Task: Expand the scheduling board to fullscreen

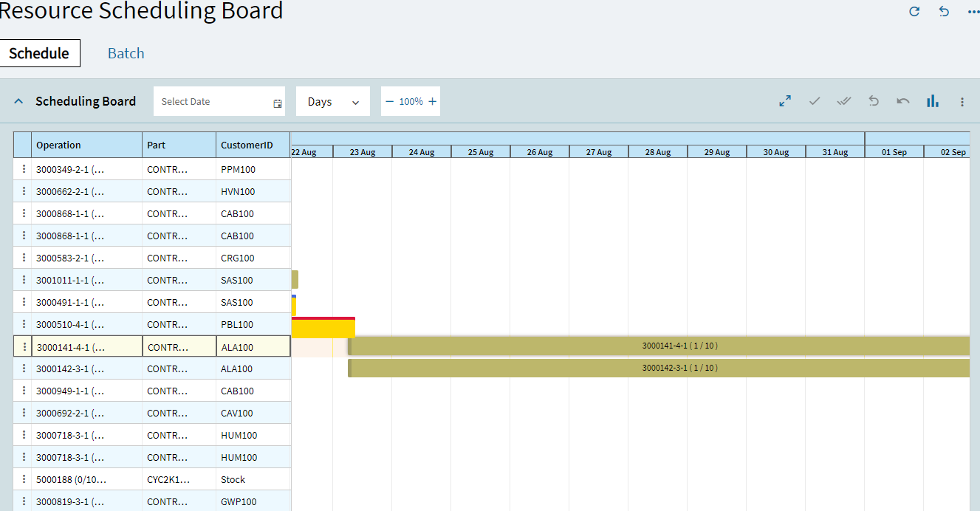Action: point(785,100)
